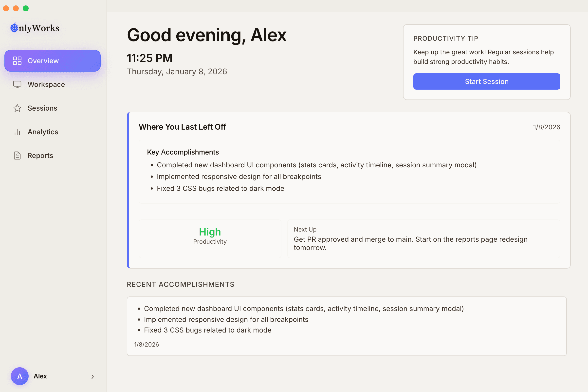Screen dimensions: 588x392
Task: Click the OnlyWorks logo icon
Action: pyautogui.click(x=14, y=28)
